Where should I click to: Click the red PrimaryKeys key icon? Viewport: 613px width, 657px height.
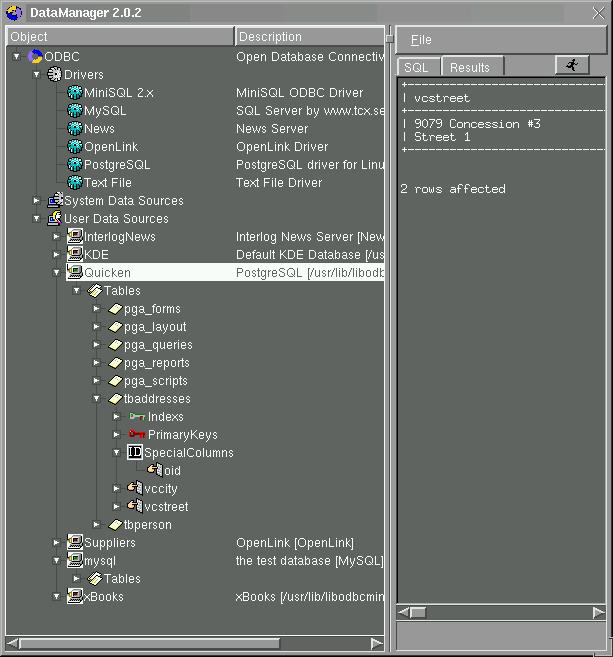coord(137,434)
